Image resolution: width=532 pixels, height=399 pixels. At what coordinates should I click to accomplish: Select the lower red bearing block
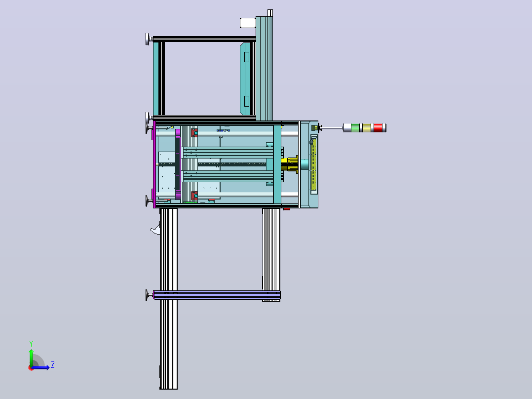pyautogui.click(x=194, y=196)
